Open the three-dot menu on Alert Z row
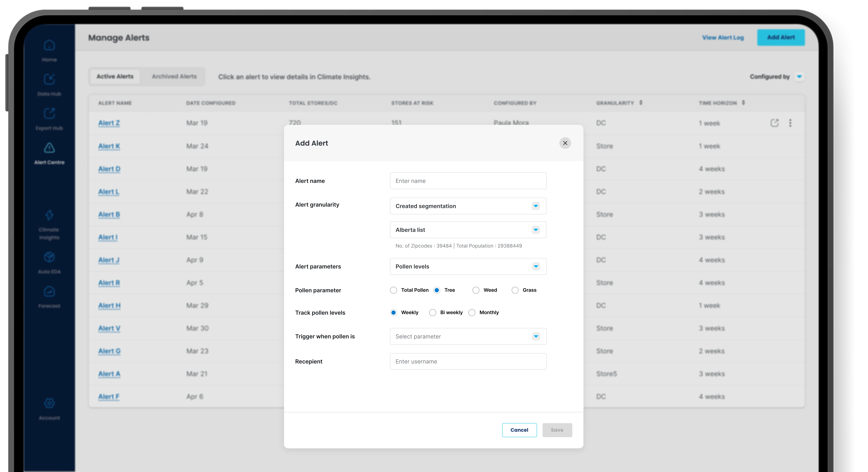The image size is (868, 472). [x=791, y=123]
